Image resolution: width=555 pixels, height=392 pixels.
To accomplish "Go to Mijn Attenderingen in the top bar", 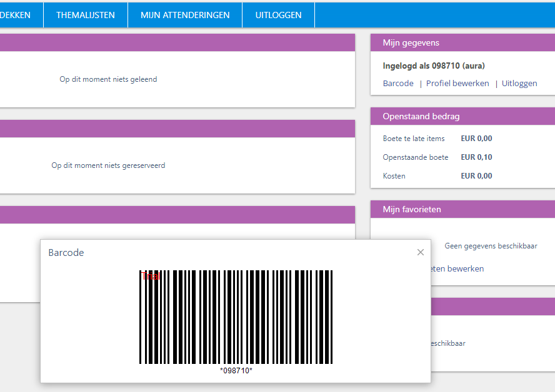I will [185, 15].
